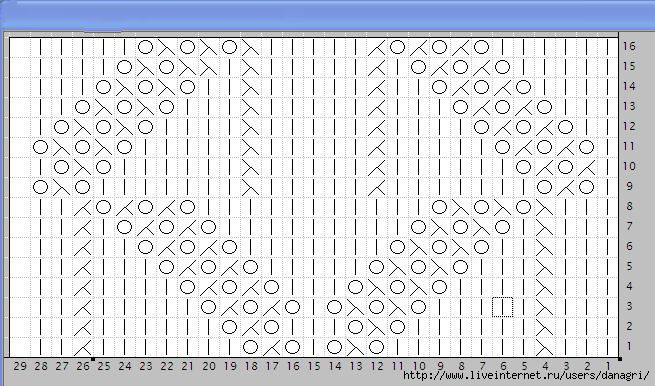The image size is (655, 386).
Task: Select the circle at row 11, column 24
Action: [x=124, y=147]
